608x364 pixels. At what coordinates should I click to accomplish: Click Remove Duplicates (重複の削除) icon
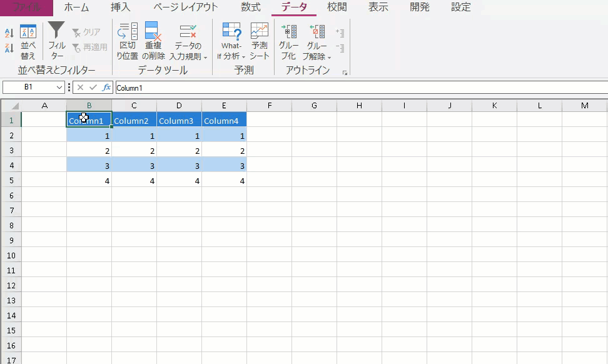pyautogui.click(x=153, y=41)
